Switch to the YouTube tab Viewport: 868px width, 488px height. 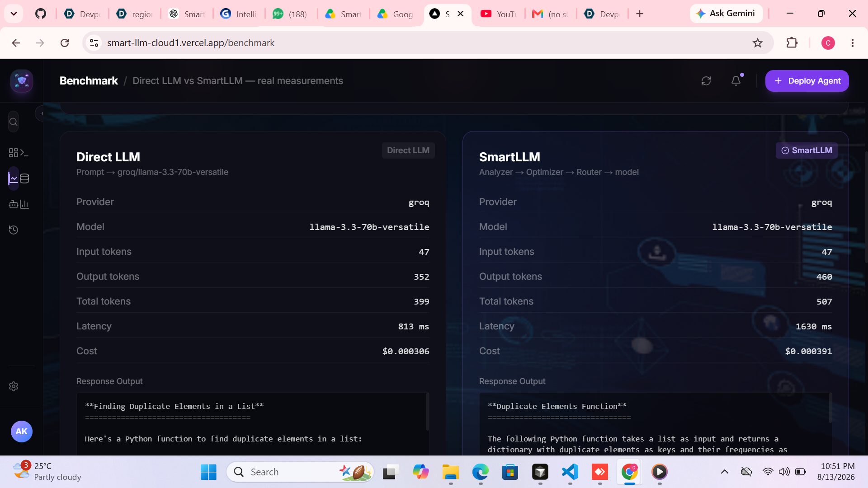499,14
